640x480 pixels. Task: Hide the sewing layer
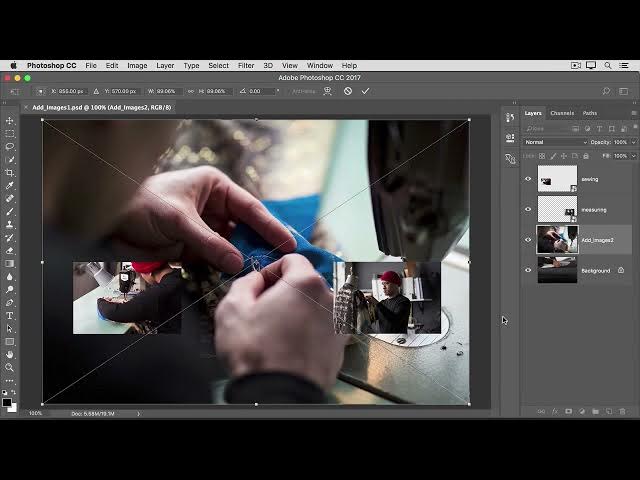pos(528,180)
